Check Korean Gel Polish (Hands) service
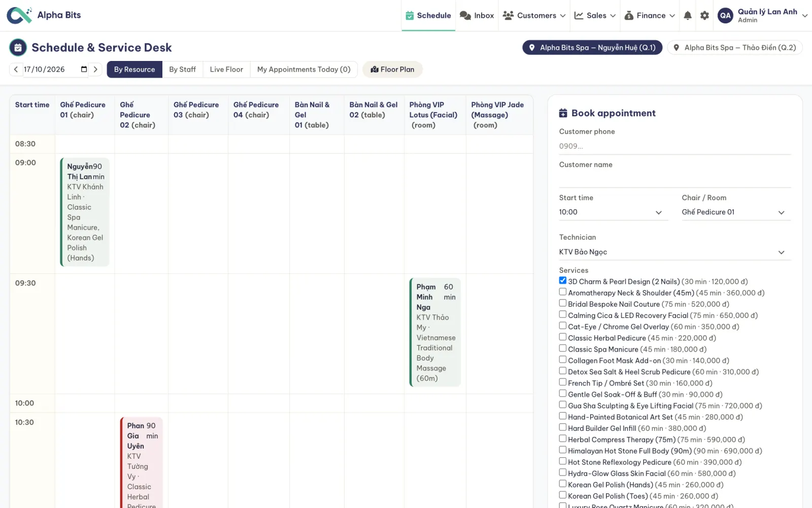Viewport: 812px width, 508px height. pyautogui.click(x=562, y=484)
